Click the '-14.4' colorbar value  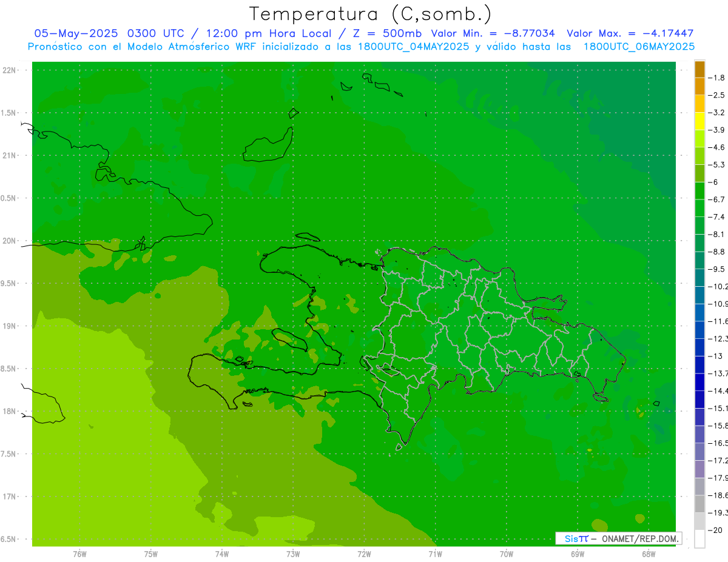718,390
